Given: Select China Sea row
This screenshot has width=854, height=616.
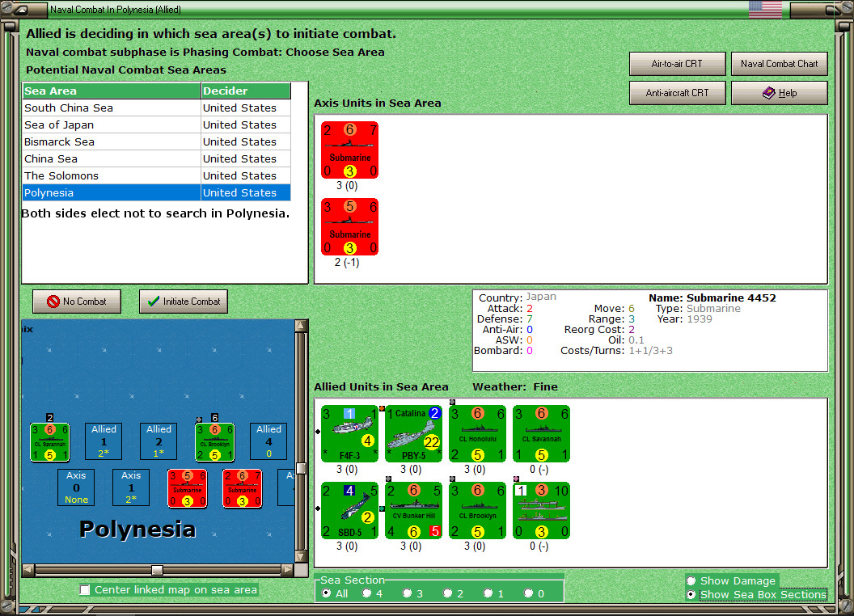Looking at the screenshot, I should (x=157, y=158).
